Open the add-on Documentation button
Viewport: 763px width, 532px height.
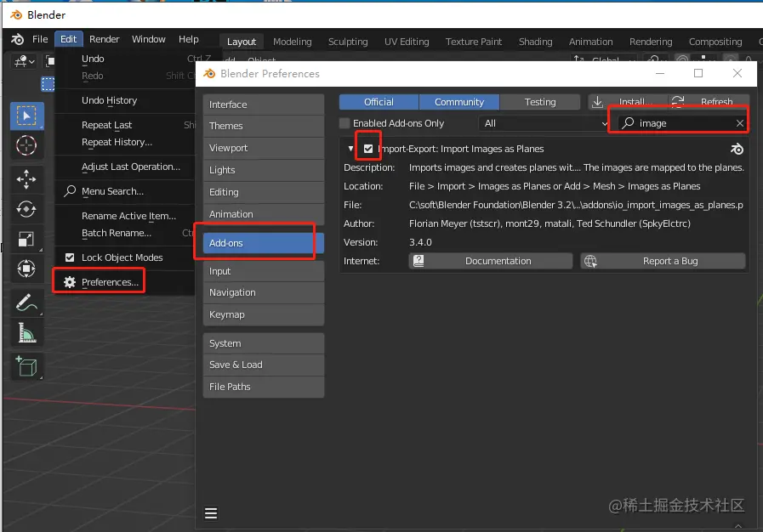coord(491,261)
